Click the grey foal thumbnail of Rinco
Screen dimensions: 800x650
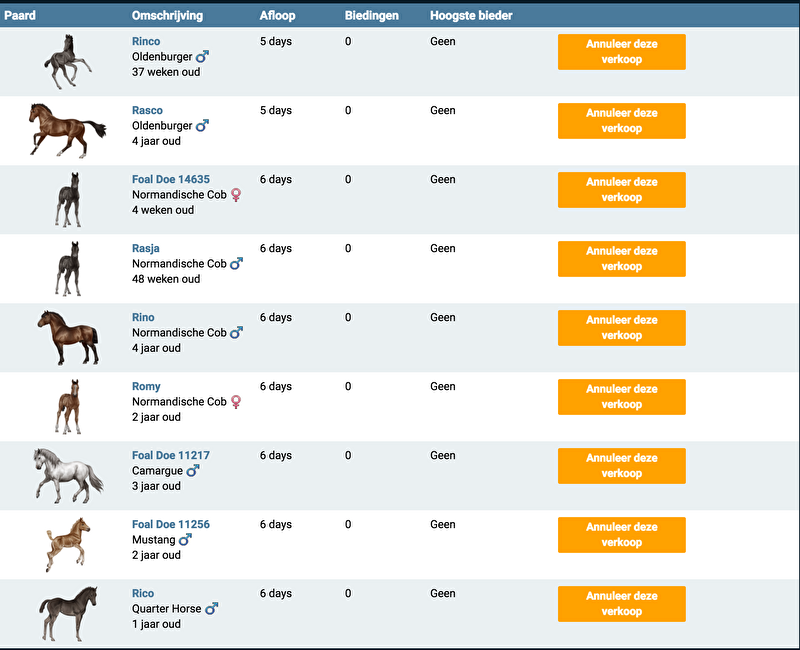(66, 62)
